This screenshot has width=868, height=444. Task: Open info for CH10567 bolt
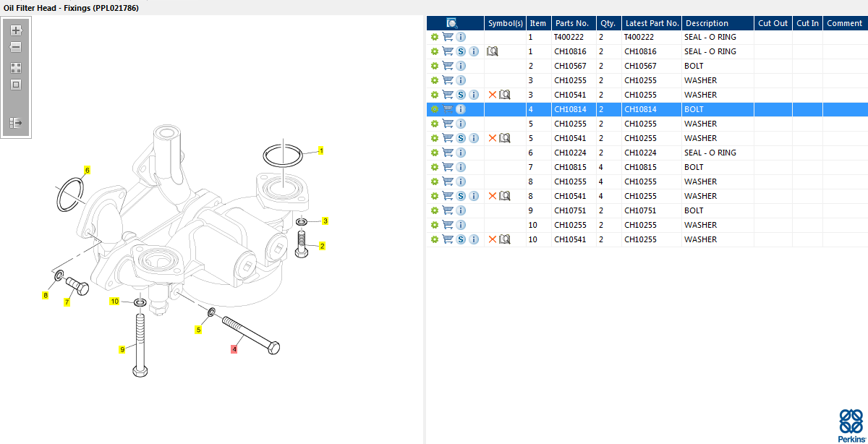461,66
